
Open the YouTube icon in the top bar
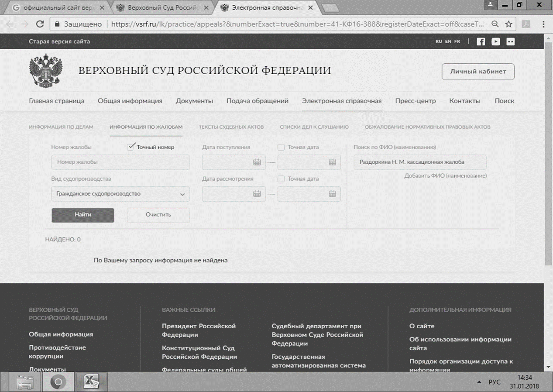496,41
